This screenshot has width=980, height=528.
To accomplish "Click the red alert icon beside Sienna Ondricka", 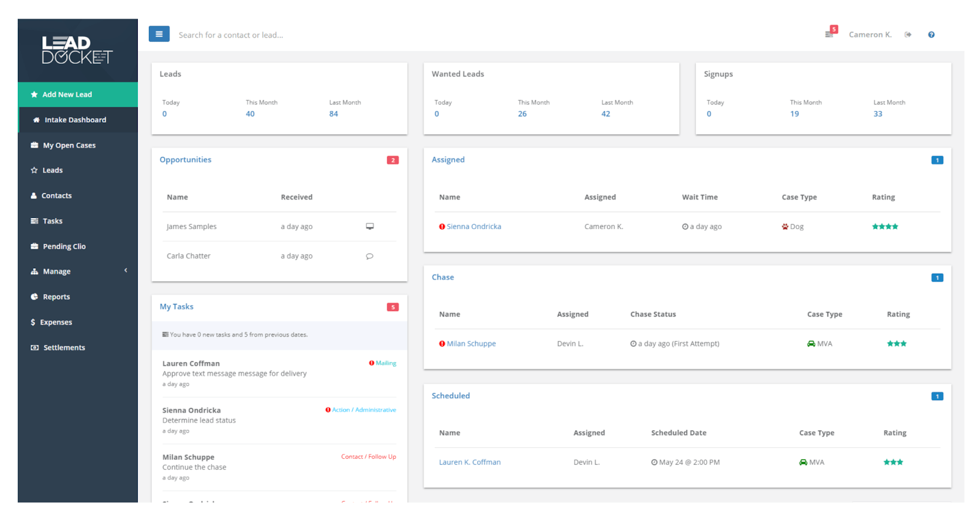I will pyautogui.click(x=442, y=227).
